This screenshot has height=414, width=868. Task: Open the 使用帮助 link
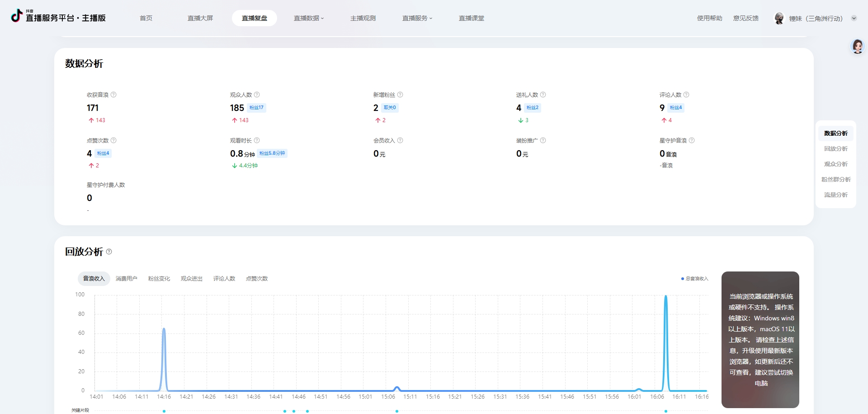pyautogui.click(x=709, y=18)
